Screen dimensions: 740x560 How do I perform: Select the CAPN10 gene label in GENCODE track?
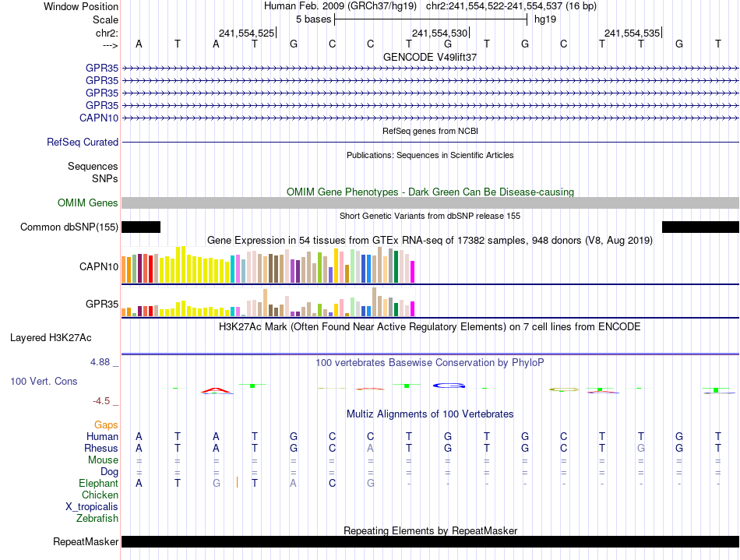point(99,118)
